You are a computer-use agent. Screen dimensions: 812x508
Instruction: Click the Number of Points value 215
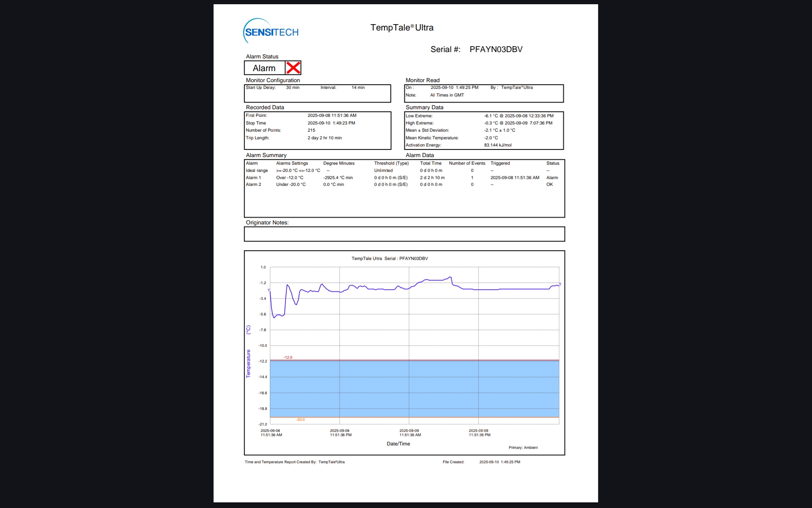(311, 130)
